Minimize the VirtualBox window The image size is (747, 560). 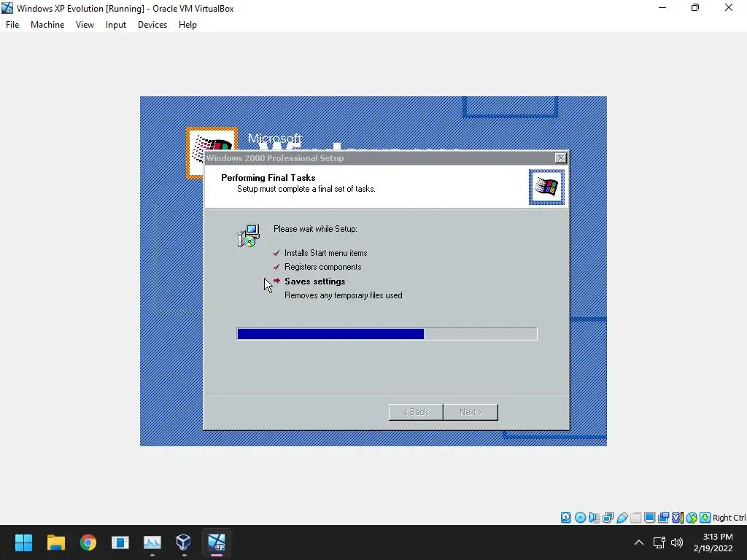(x=662, y=8)
